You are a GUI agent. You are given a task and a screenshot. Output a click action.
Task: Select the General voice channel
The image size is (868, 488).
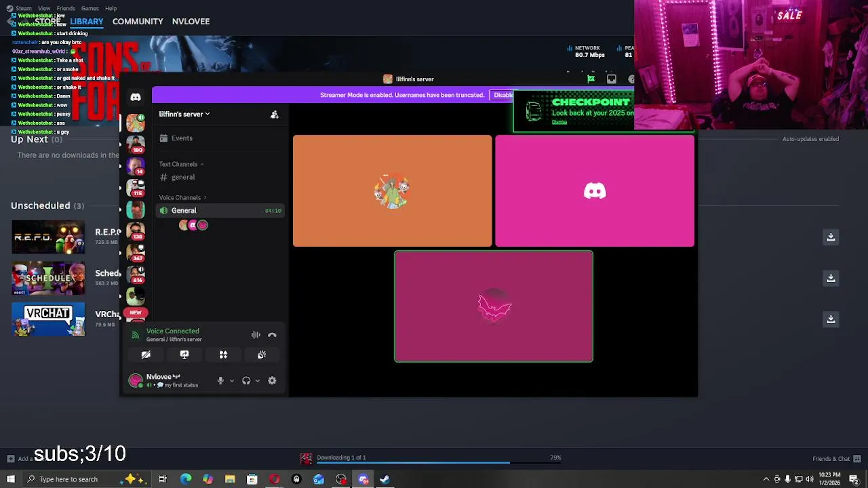click(220, 211)
